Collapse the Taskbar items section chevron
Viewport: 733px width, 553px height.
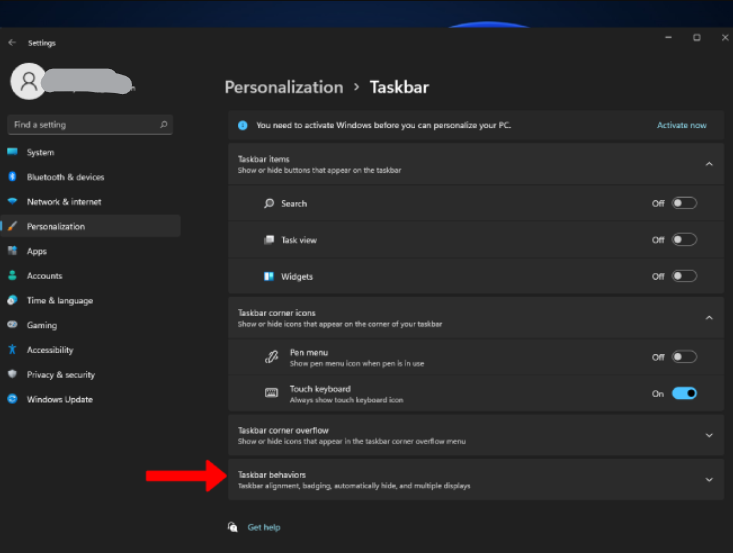(709, 164)
